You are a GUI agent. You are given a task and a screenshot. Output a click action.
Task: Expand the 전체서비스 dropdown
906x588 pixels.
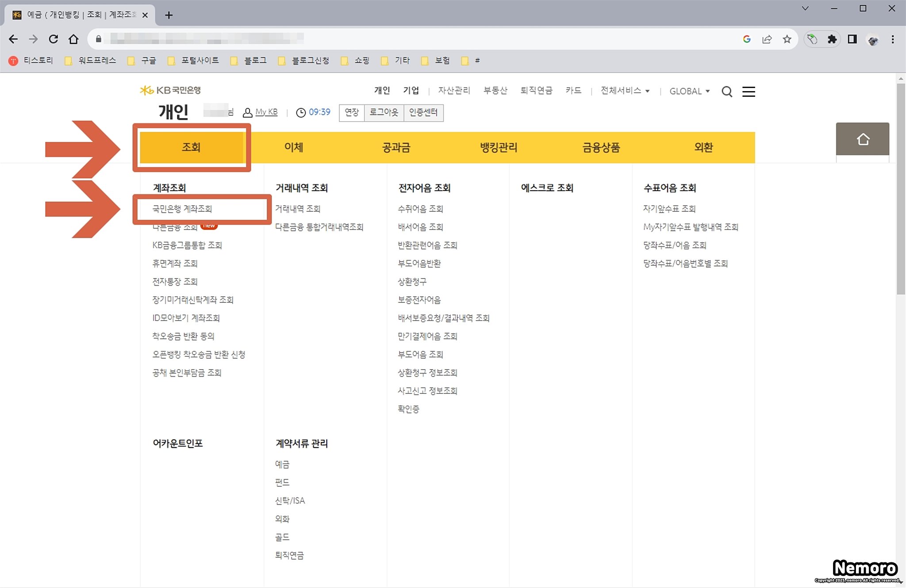coord(625,91)
